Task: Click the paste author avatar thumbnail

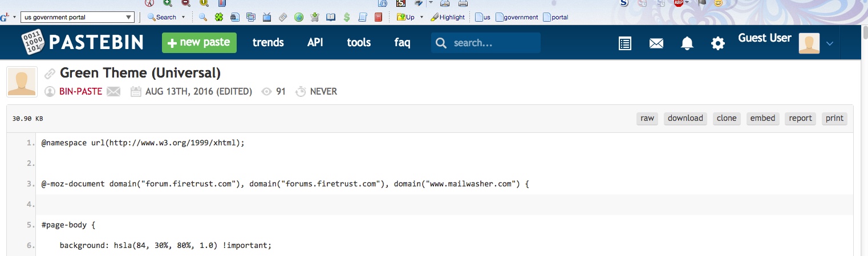Action: click(22, 82)
